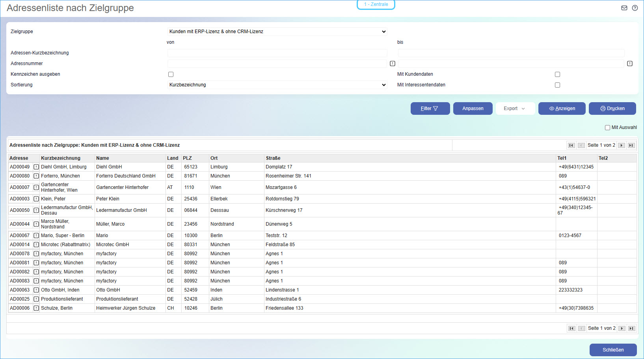This screenshot has width=644, height=359.
Task: Open the Zielgruppe dropdown
Action: pyautogui.click(x=277, y=32)
